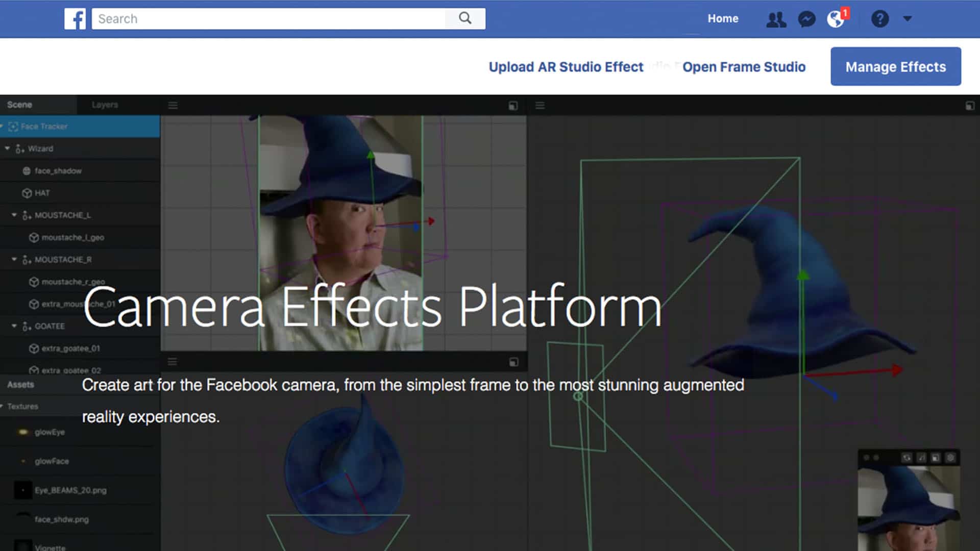Click the Eye_BEAMS_20.png thumbnail

(x=23, y=490)
